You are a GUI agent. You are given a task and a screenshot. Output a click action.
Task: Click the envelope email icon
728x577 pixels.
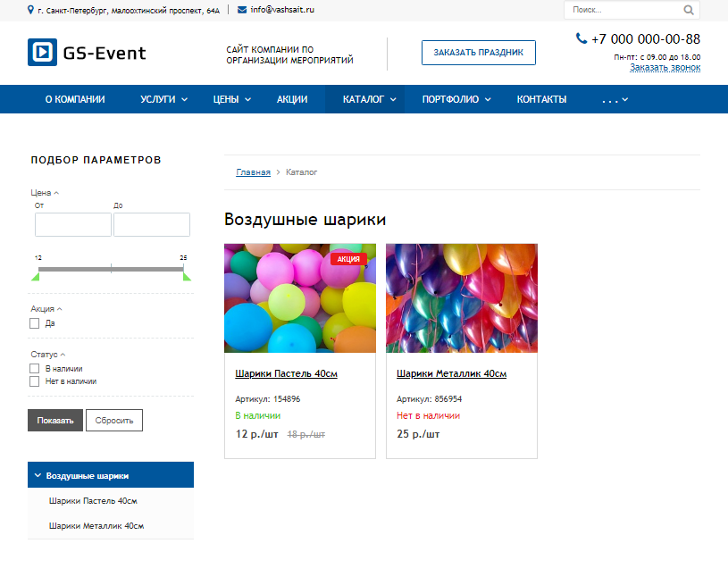tap(242, 10)
